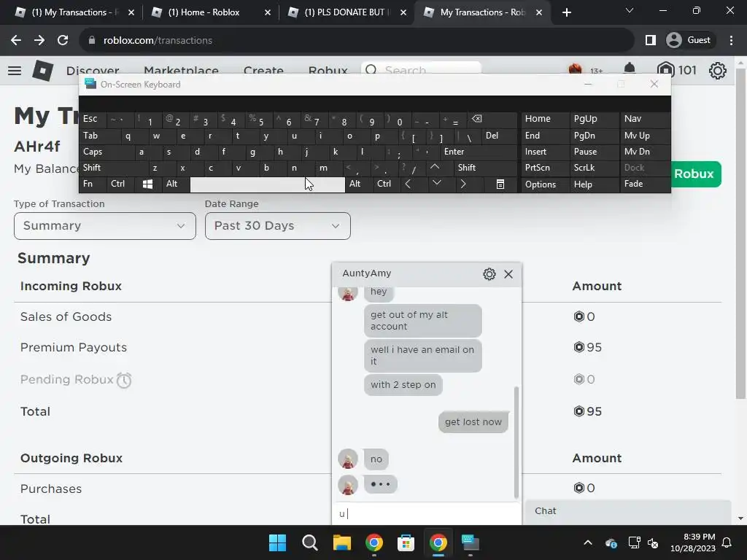Open the Date Range Past 30 Days dropdown
Screen dimensions: 747x560
(x=278, y=226)
